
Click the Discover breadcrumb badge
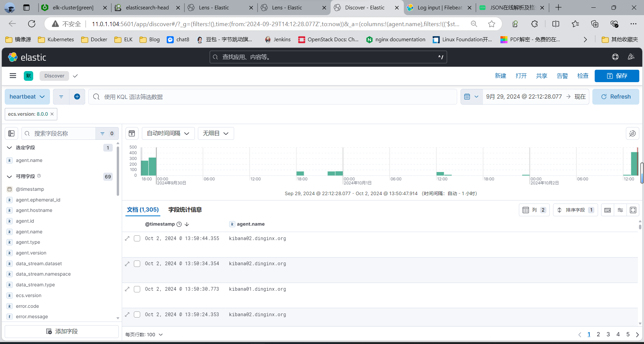pyautogui.click(x=54, y=76)
